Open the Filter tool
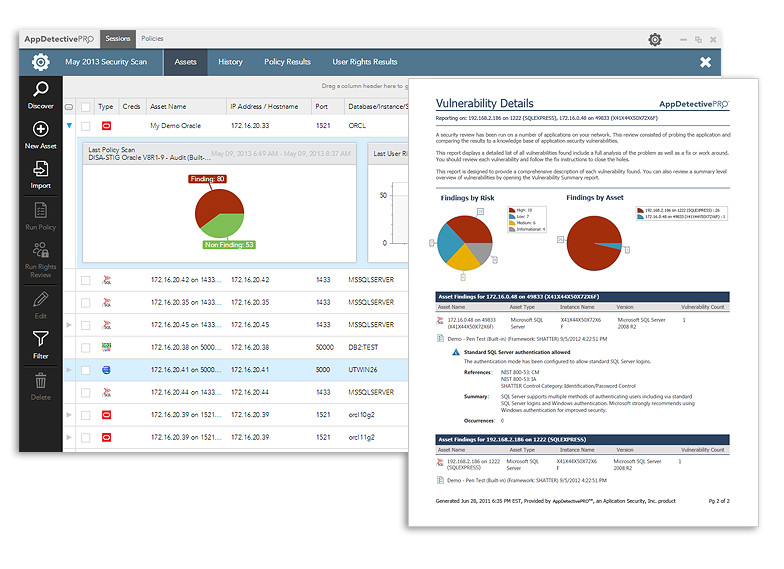Screen dimensions: 784x569 pyautogui.click(x=41, y=341)
